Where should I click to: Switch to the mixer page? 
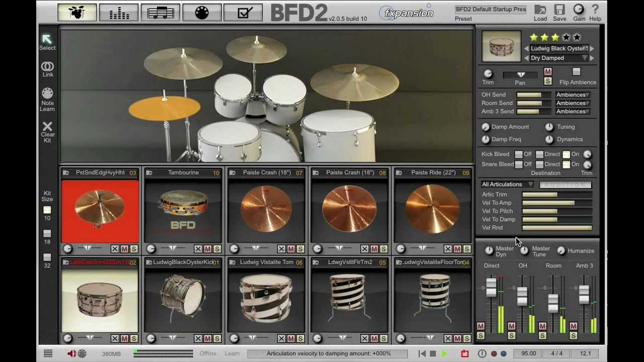pos(119,12)
